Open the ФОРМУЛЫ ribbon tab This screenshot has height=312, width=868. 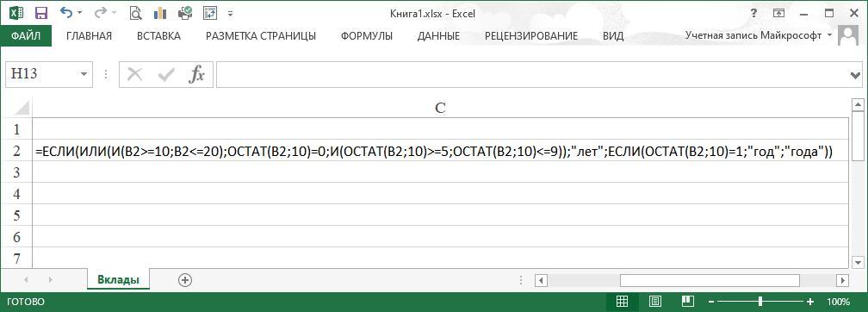tap(367, 36)
